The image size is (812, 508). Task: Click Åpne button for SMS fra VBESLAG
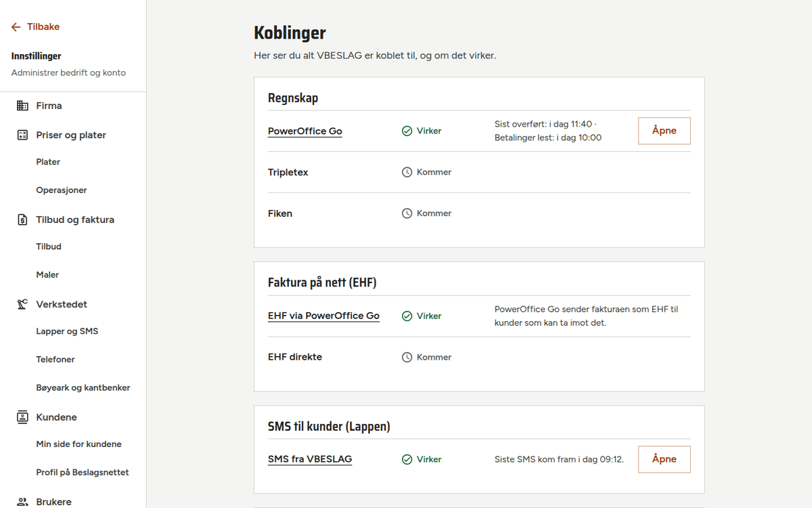(664, 459)
